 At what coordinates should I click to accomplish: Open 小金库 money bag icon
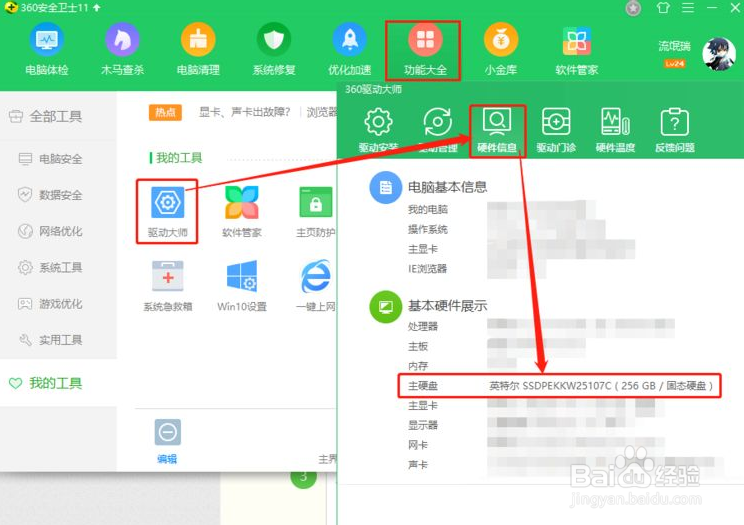tap(501, 49)
